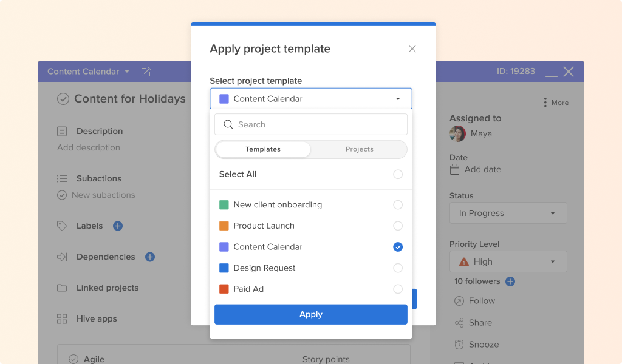This screenshot has height=364, width=622.
Task: Add a label with plus icon
Action: click(118, 226)
